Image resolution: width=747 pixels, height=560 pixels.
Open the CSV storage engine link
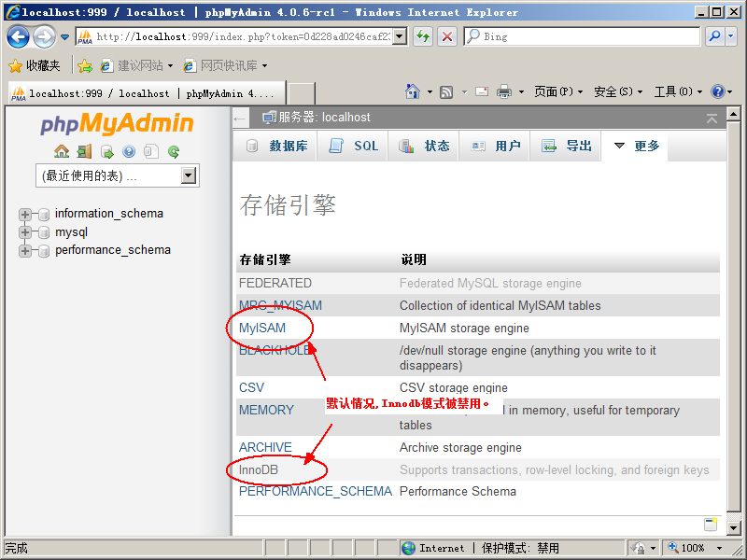(x=251, y=387)
